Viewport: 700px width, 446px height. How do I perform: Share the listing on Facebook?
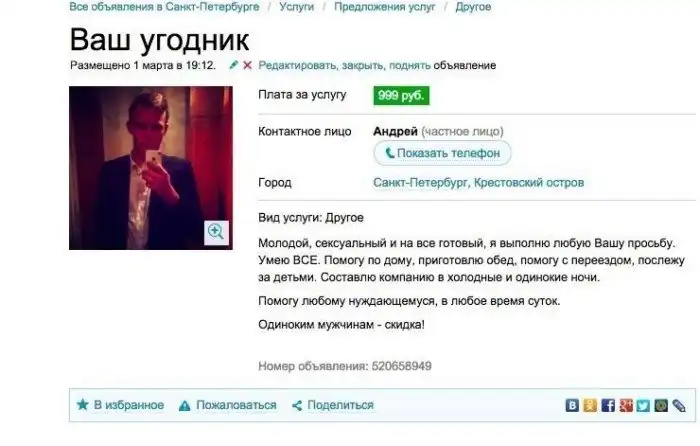[608, 405]
